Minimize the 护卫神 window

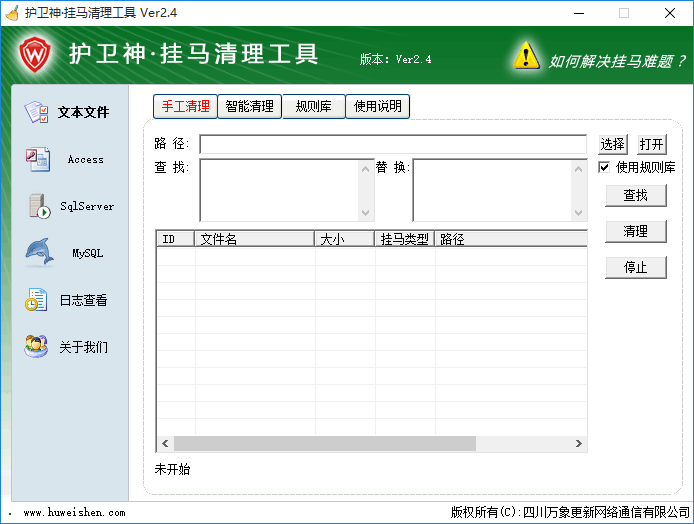click(579, 13)
